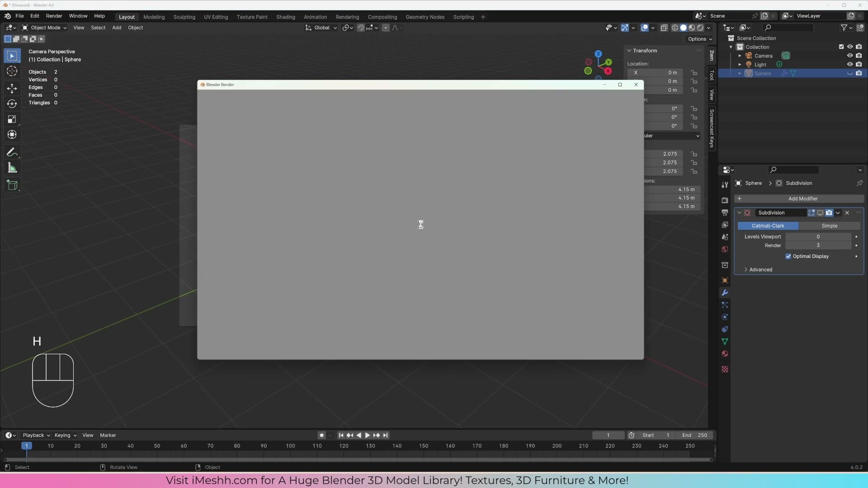The width and height of the screenshot is (868, 488).
Task: Open the Render menu
Action: coord(54,16)
